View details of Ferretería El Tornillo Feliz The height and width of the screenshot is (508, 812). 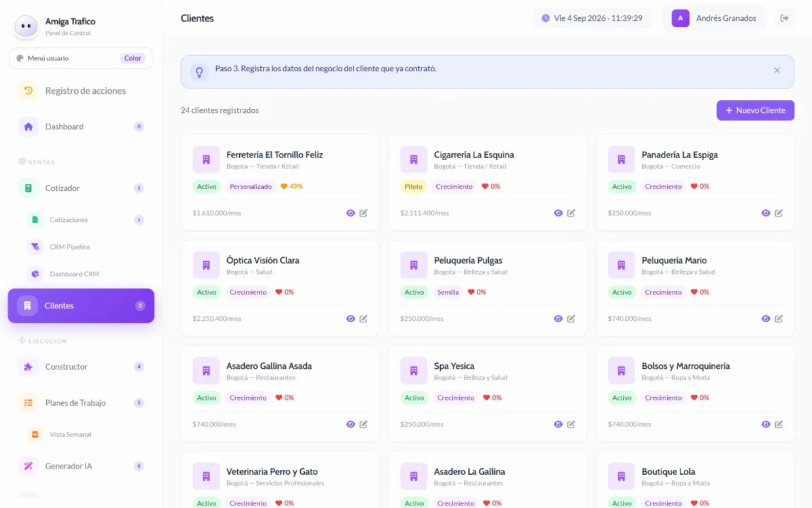pos(351,213)
